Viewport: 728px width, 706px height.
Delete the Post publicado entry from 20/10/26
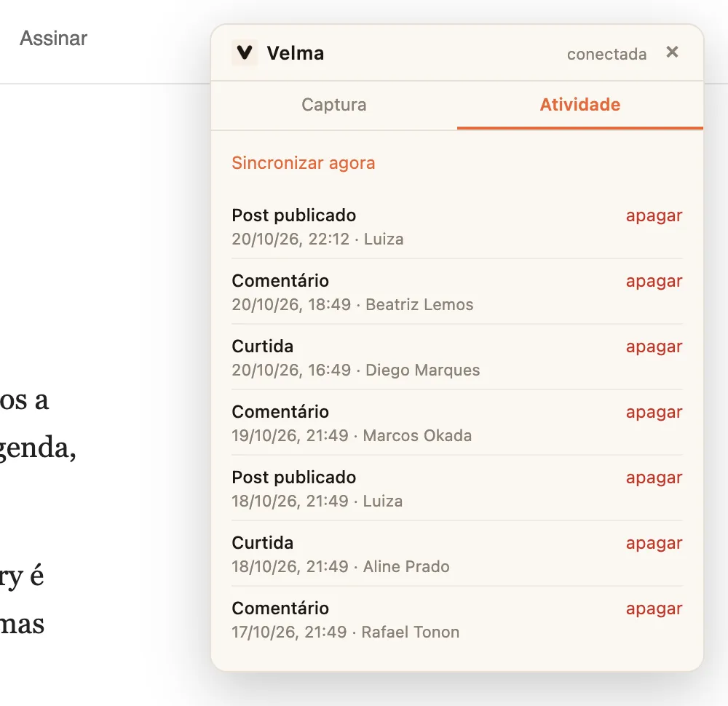click(x=654, y=215)
